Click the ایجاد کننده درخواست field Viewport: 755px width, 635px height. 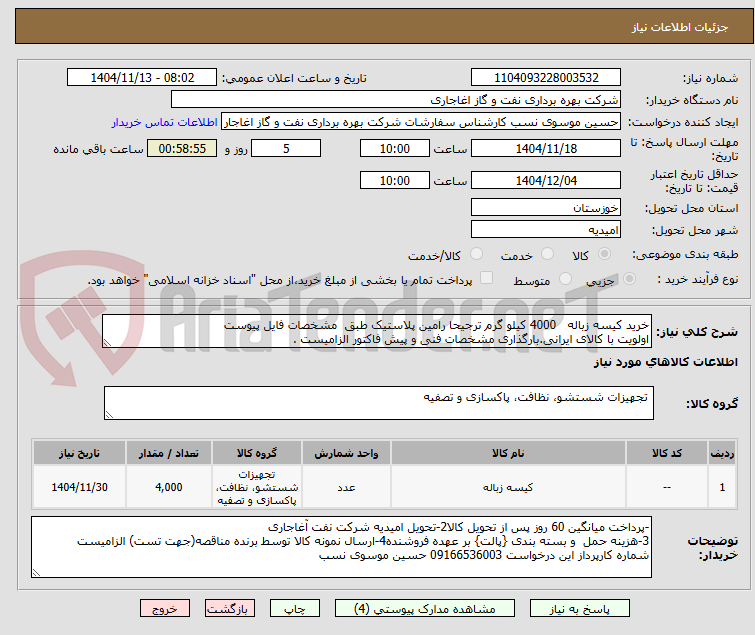pos(421,122)
